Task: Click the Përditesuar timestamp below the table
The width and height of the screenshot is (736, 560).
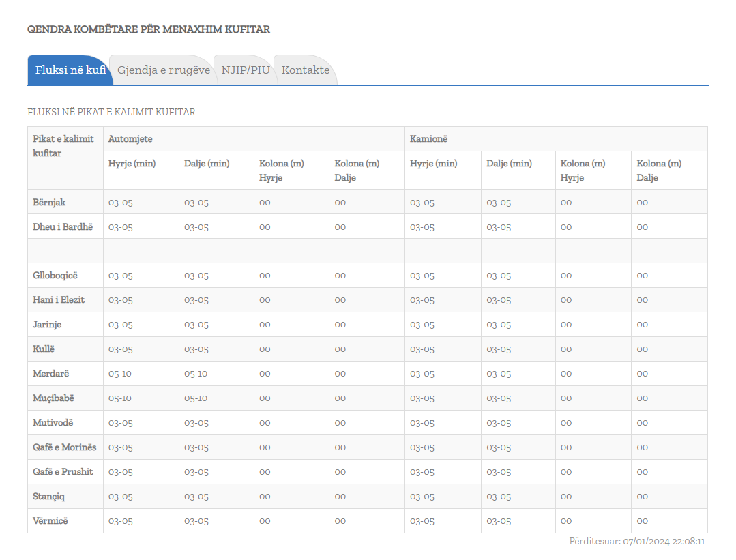Action: [636, 542]
